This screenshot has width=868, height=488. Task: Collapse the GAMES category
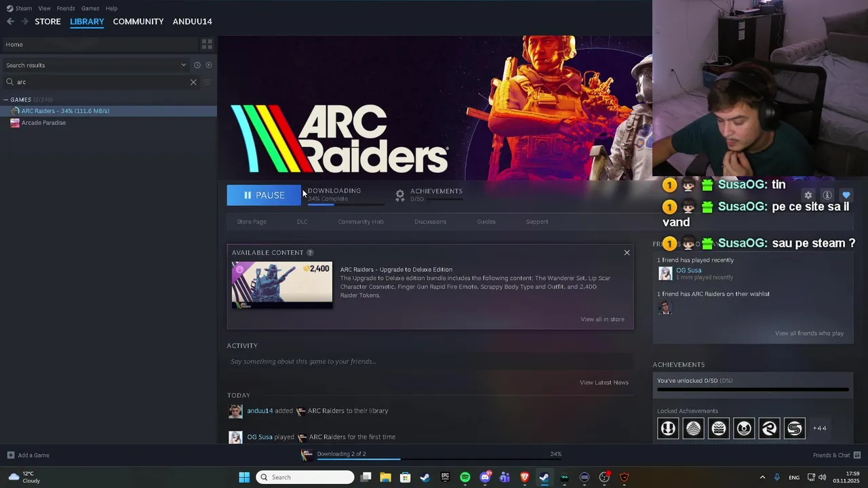[7, 100]
